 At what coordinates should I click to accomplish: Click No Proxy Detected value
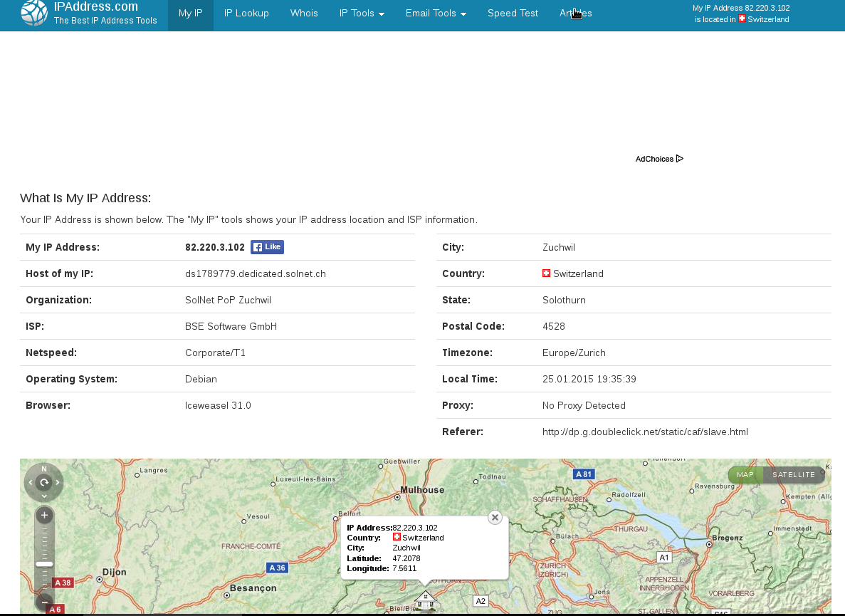(x=584, y=406)
